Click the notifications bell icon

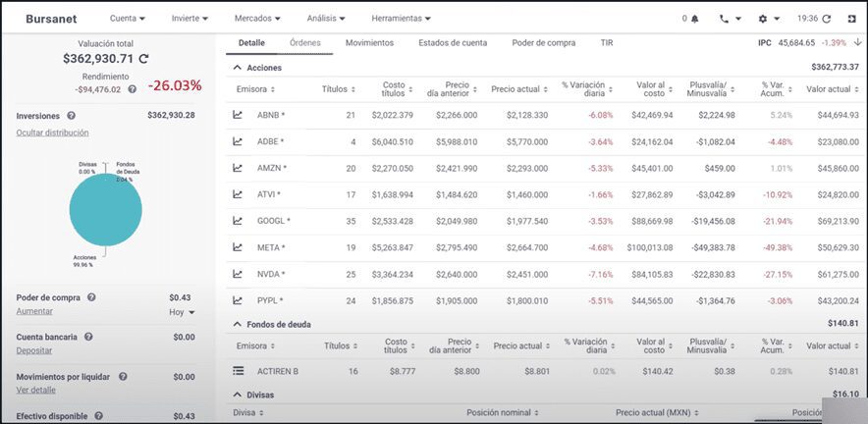click(694, 19)
